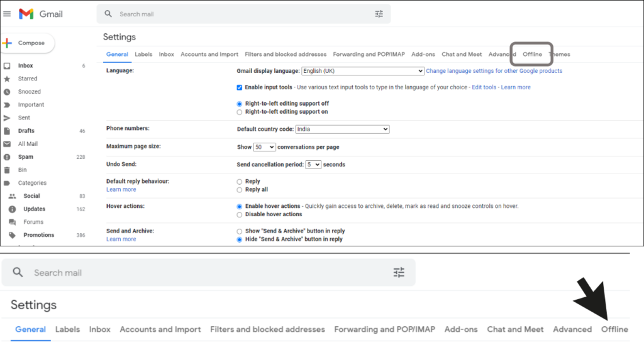Set default reply behaviour to Reply all

(x=239, y=189)
